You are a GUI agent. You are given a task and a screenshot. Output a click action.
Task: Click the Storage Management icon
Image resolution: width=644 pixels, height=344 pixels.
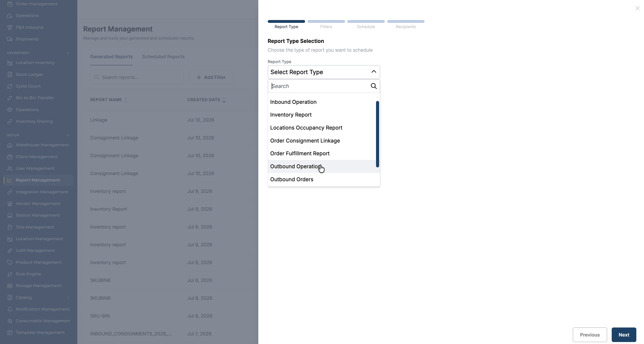(10, 286)
